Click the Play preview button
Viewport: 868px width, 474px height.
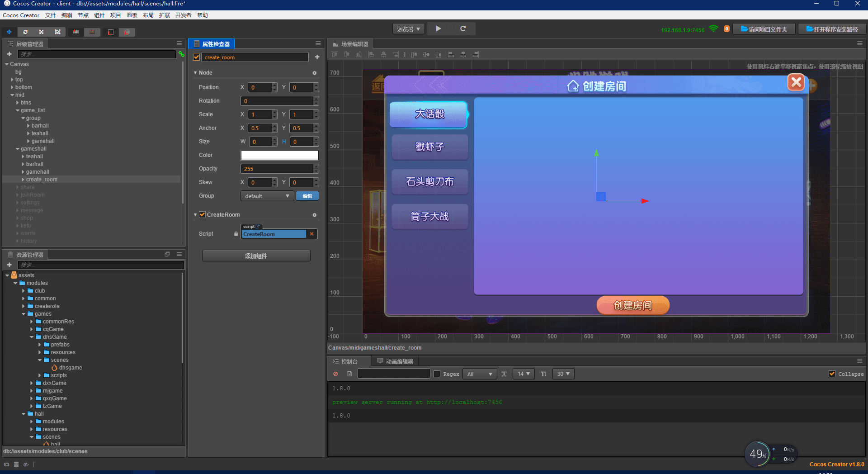coord(439,28)
